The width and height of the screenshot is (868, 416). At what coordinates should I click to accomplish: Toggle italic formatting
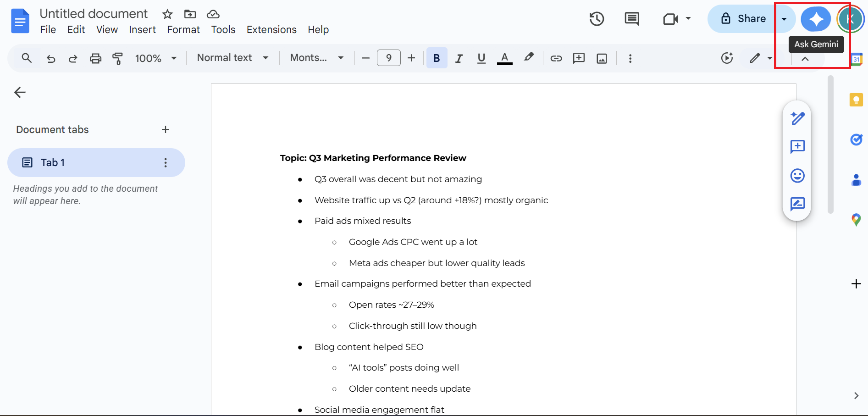459,58
